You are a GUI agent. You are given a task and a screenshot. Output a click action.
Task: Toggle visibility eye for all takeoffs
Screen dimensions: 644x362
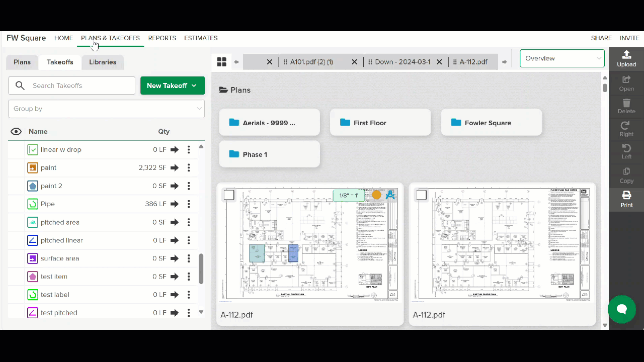[16, 132]
